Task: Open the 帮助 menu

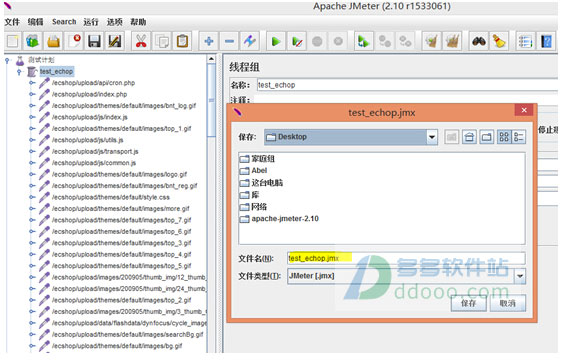Action: [138, 22]
